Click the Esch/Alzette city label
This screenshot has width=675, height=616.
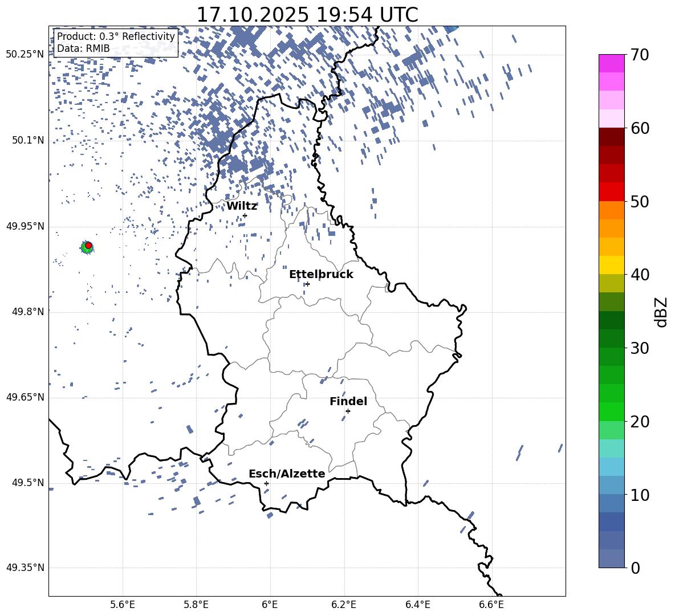tap(286, 474)
